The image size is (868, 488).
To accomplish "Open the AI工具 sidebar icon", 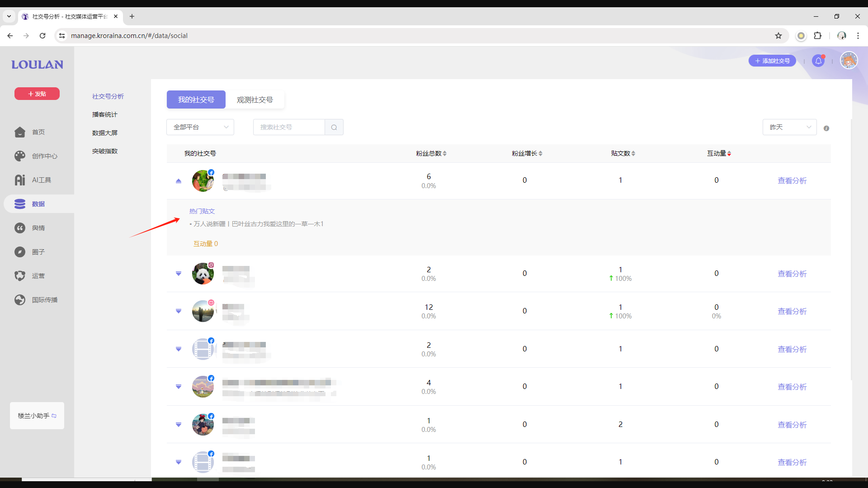I will [x=20, y=180].
